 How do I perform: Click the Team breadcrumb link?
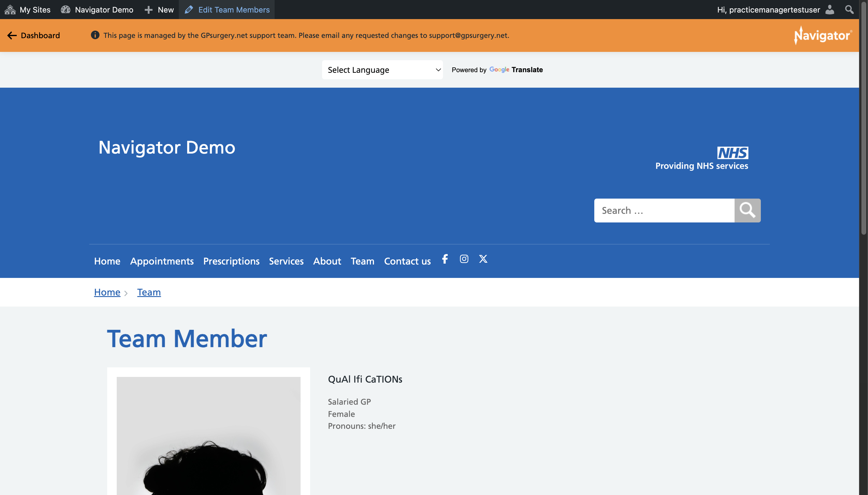[x=149, y=292]
